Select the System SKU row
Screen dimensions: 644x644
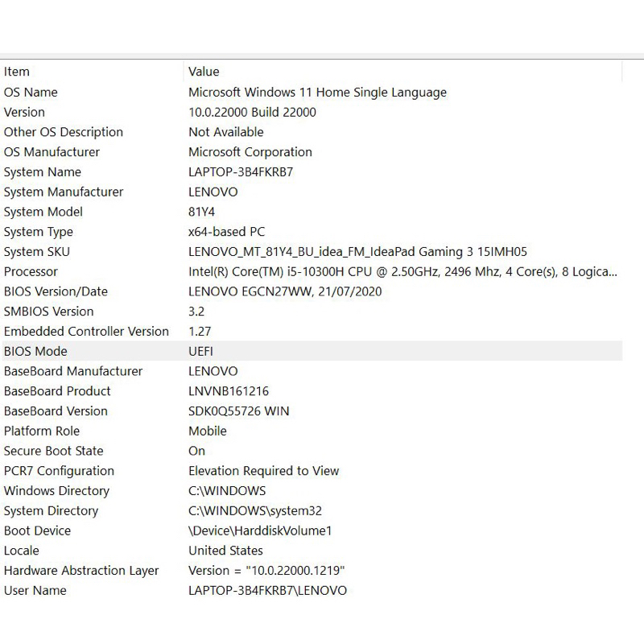point(36,251)
